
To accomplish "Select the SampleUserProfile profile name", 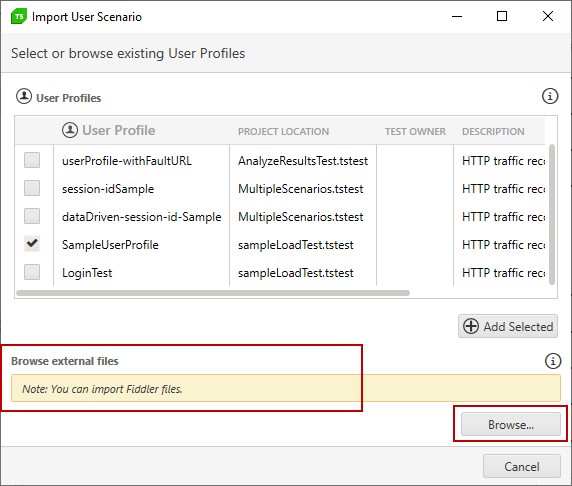I will tap(110, 245).
